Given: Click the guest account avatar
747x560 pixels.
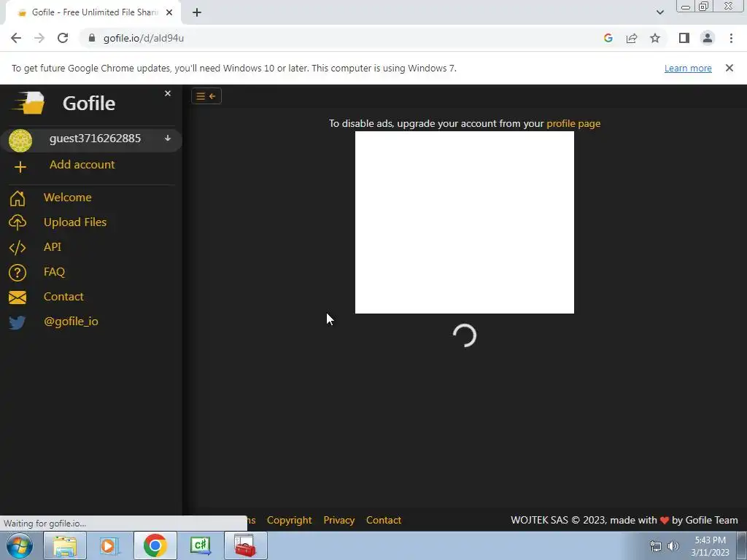Looking at the screenshot, I should click(x=20, y=141).
